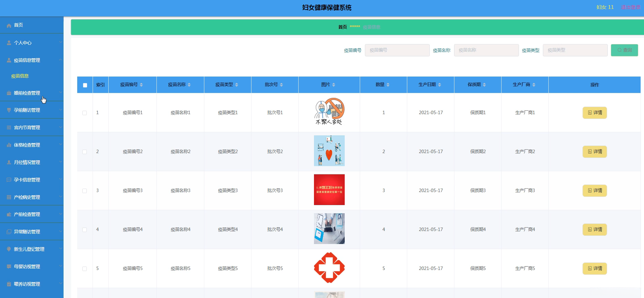This screenshot has width=644, height=298.
Task: Open 详情 for 疫苗编号5 row
Action: pyautogui.click(x=594, y=269)
